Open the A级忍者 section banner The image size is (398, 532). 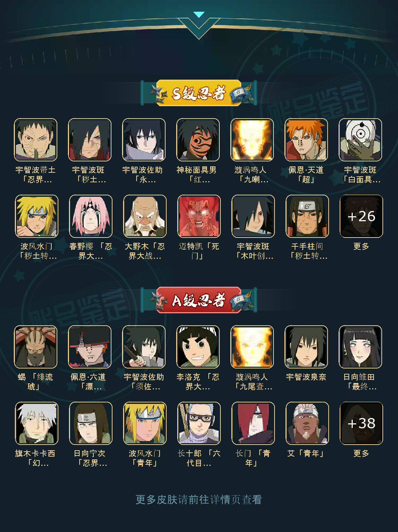coord(199,300)
